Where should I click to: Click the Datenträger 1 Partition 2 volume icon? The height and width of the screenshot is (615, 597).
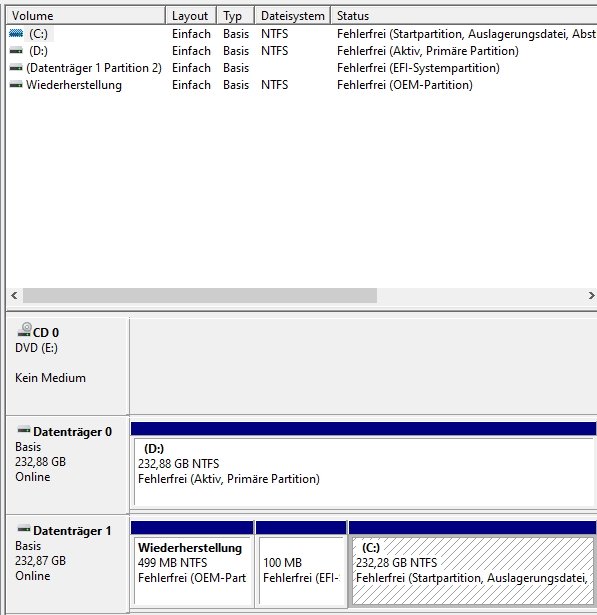pos(16,68)
